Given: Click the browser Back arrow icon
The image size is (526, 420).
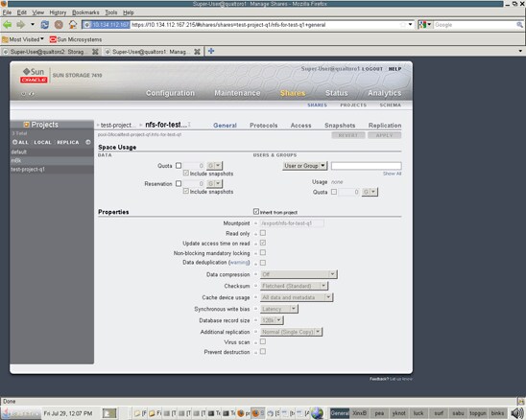Looking at the screenshot, I should coord(7,25).
